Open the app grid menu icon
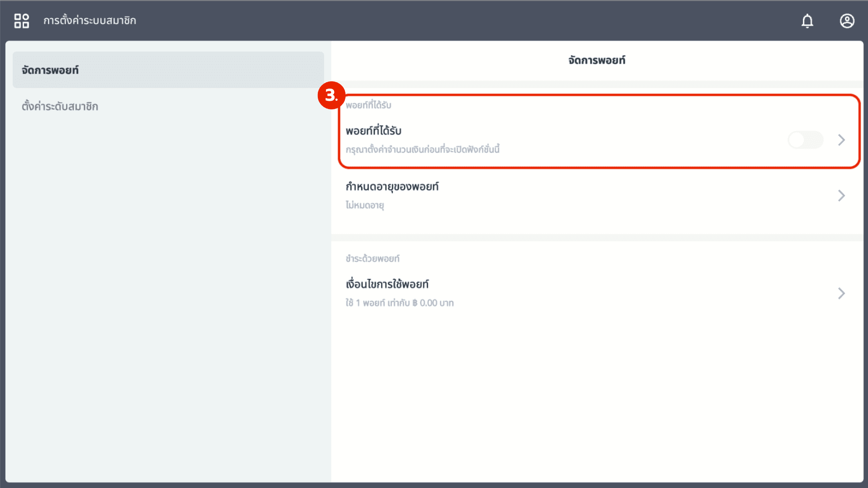The image size is (868, 488). click(21, 21)
